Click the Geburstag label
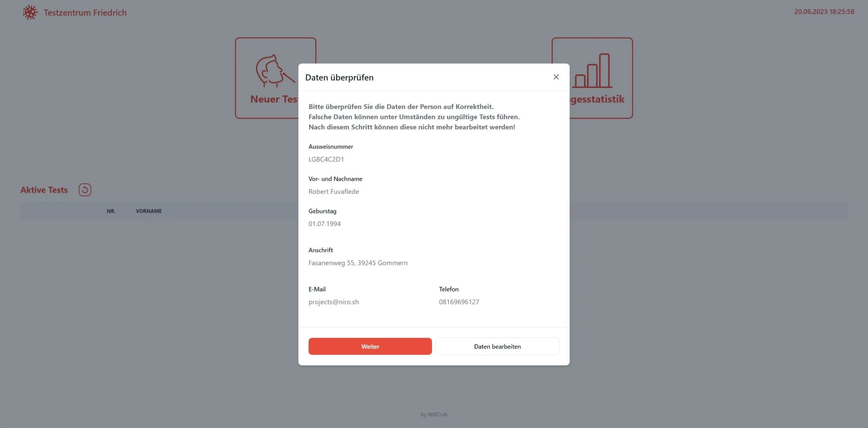 (x=322, y=211)
